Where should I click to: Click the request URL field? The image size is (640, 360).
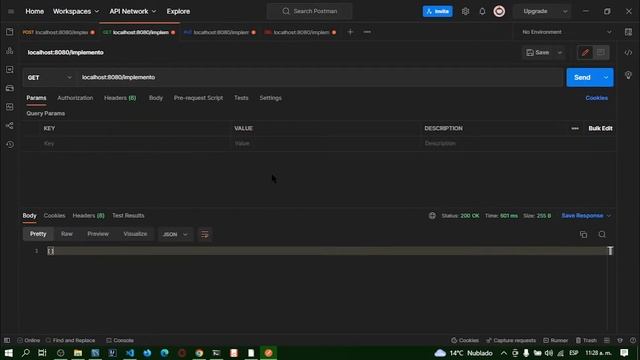(320, 77)
